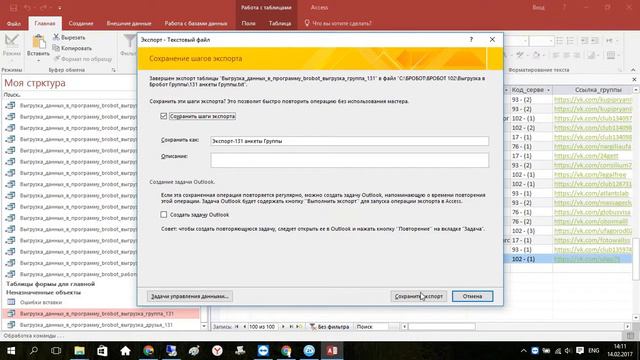Open the Файл tab

[13, 24]
